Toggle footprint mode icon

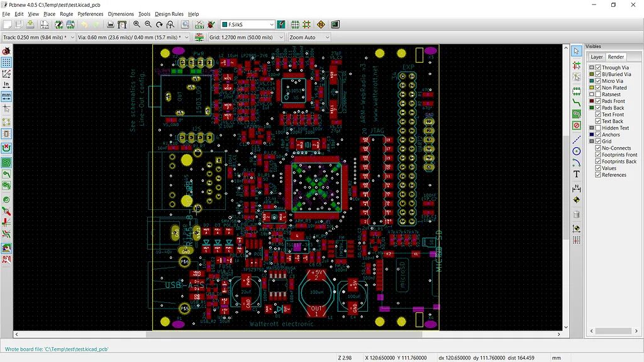click(x=296, y=25)
